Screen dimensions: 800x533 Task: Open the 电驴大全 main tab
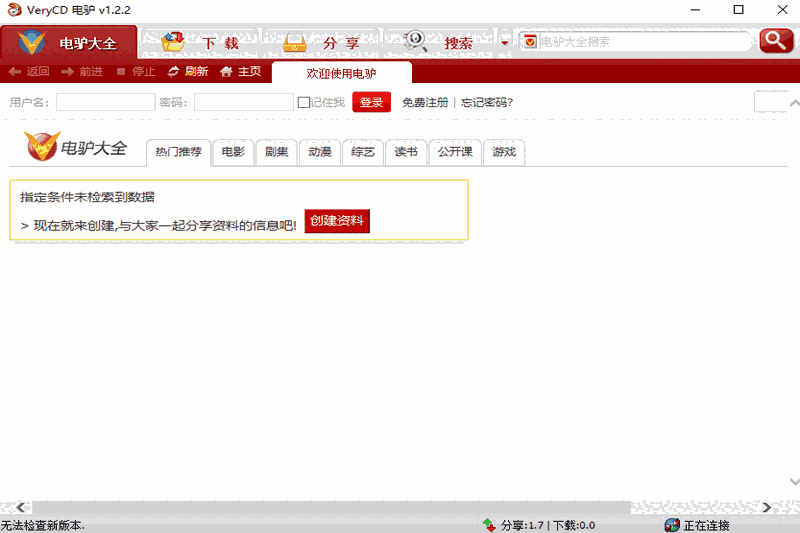(69, 43)
